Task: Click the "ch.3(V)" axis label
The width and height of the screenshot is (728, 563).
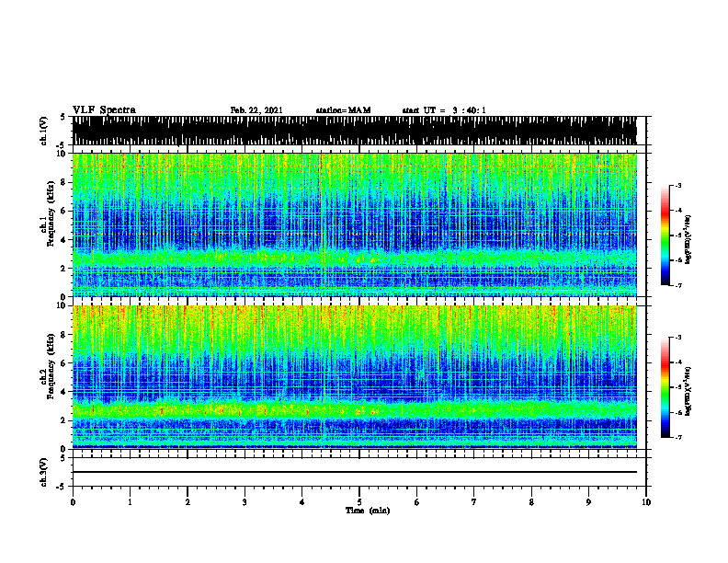Action: 43,472
